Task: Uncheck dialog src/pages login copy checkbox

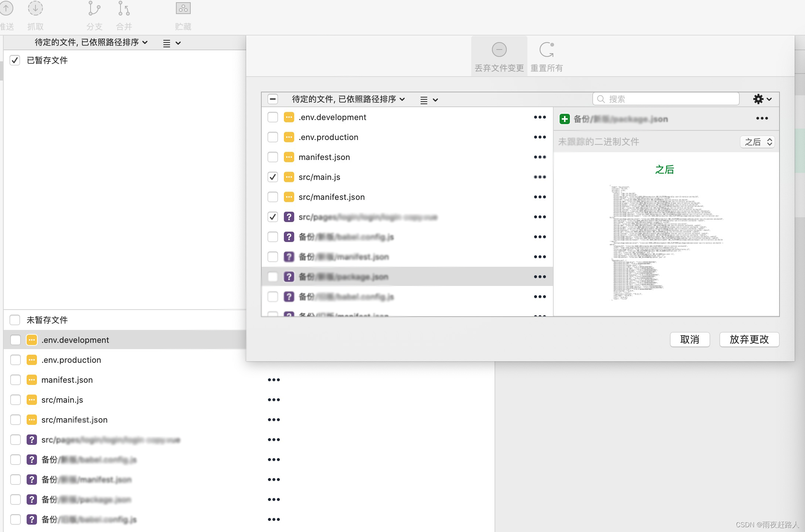Action: click(x=273, y=217)
